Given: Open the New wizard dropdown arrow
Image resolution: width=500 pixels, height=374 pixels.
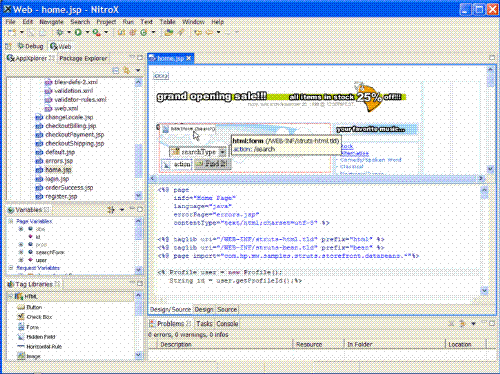Looking at the screenshot, I should [x=22, y=32].
